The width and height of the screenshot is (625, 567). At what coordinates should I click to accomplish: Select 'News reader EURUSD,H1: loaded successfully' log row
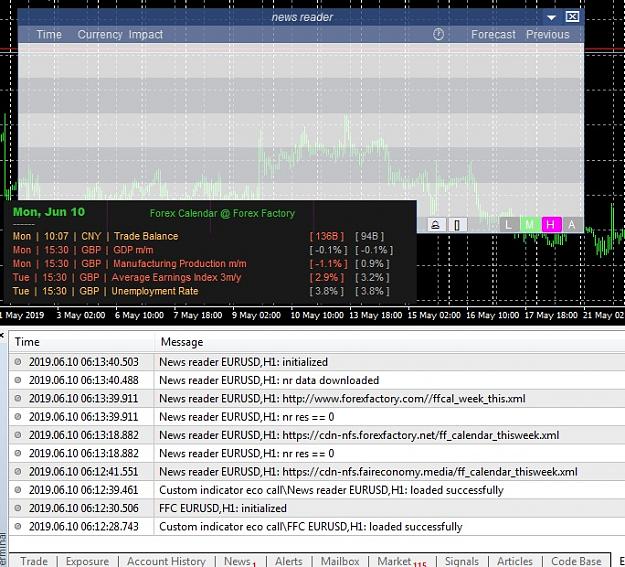click(317, 490)
